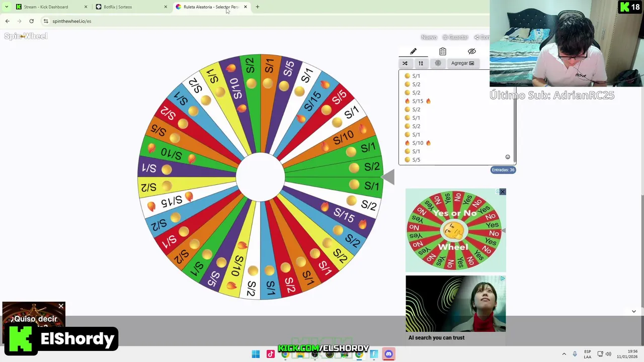The width and height of the screenshot is (644, 362).
Task: Open wheel customization settings gear
Action: pyautogui.click(x=438, y=63)
